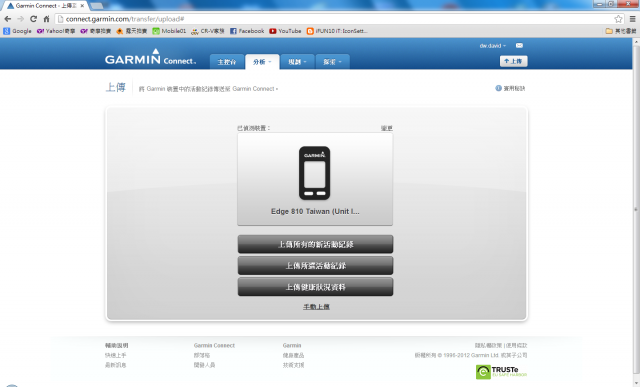Open the Chrome menu hamburger icon
The height and width of the screenshot is (387, 640).
pyautogui.click(x=632, y=19)
